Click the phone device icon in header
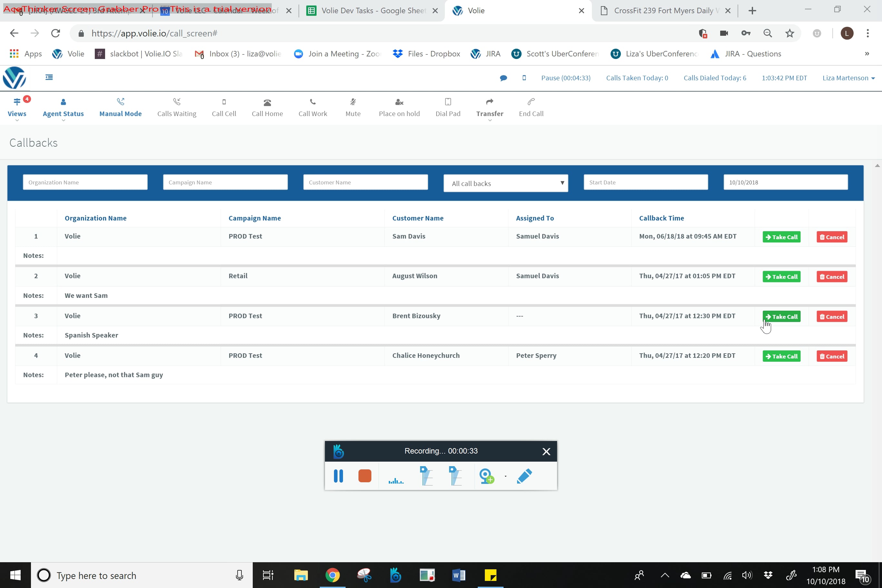 524,78
